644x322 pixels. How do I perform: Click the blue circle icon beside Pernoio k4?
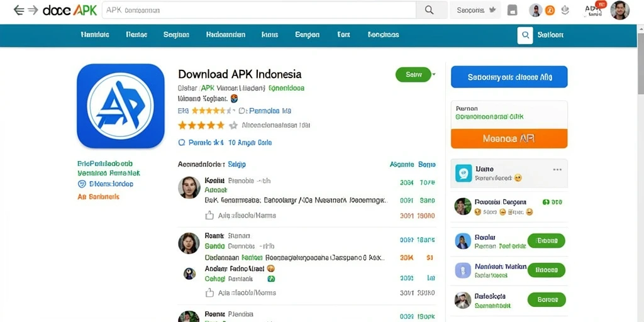tap(182, 143)
